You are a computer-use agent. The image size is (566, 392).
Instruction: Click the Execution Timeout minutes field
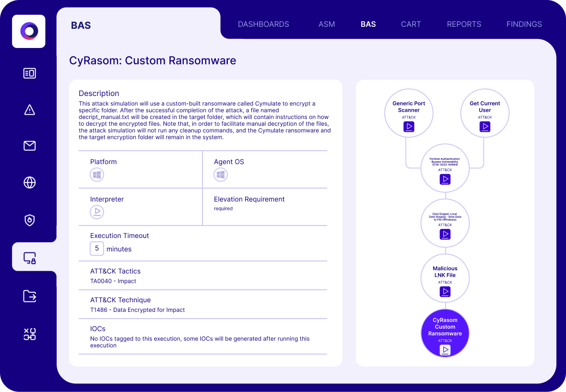click(x=97, y=249)
